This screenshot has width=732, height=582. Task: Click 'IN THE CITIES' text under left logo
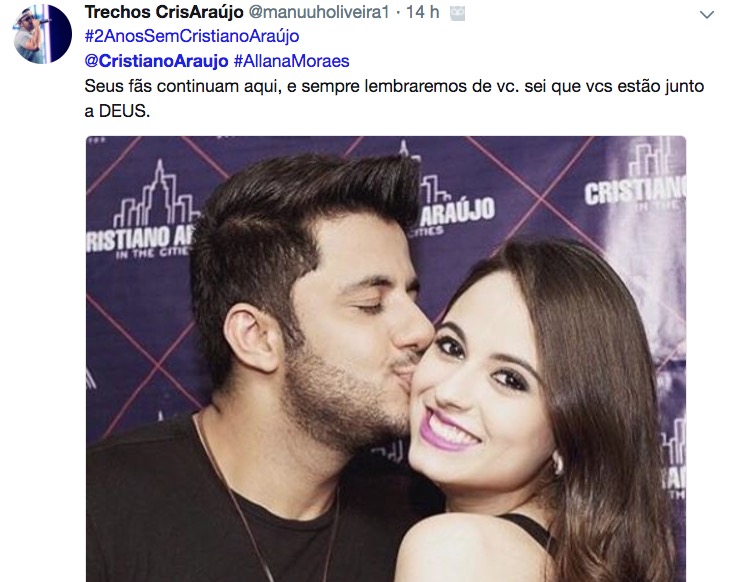click(152, 252)
